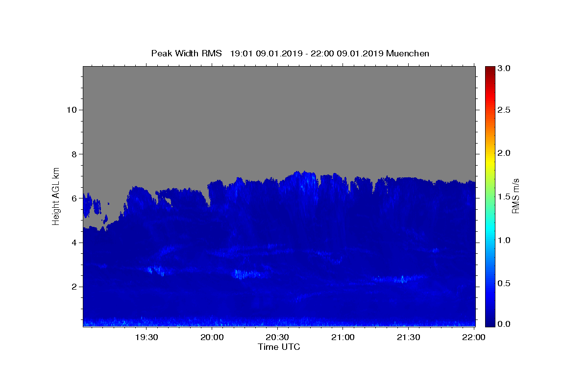Click the colorbar value '0.0'
Image resolution: width=588 pixels, height=392 pixels.
point(505,324)
